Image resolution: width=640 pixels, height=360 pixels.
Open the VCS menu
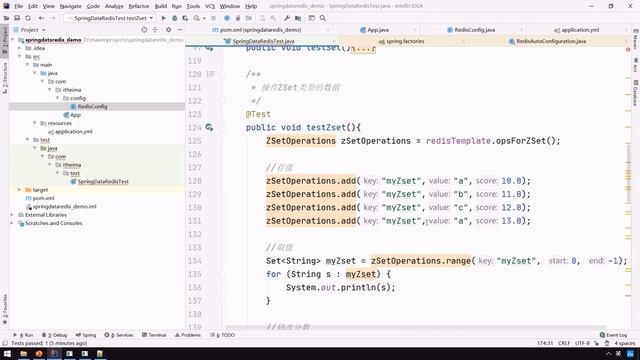(x=210, y=6)
